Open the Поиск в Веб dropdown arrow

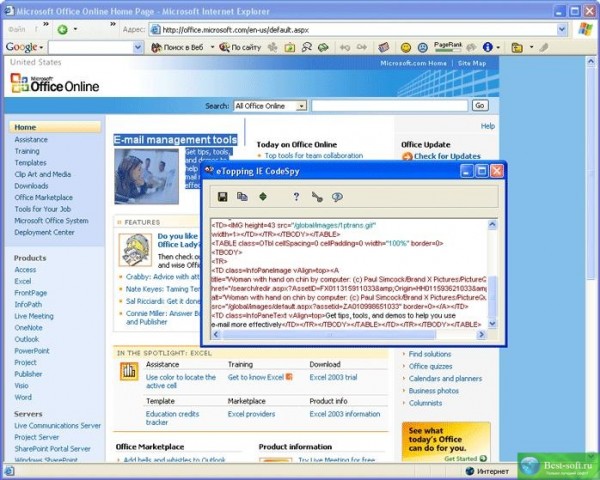click(x=212, y=47)
